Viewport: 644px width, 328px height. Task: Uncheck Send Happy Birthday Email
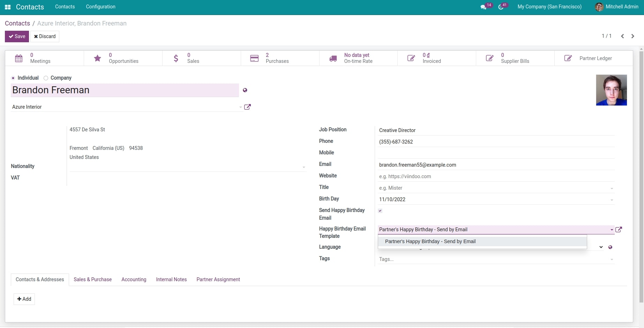[380, 211]
